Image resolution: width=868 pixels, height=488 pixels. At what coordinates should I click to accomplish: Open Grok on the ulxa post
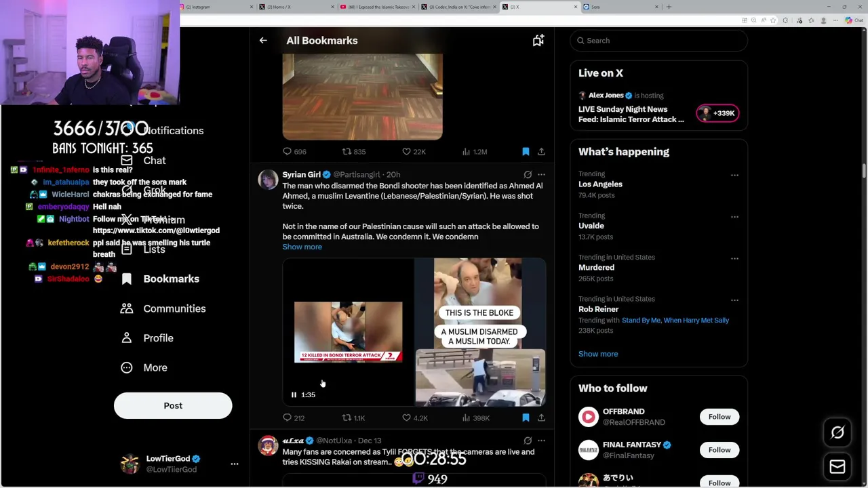click(528, 441)
